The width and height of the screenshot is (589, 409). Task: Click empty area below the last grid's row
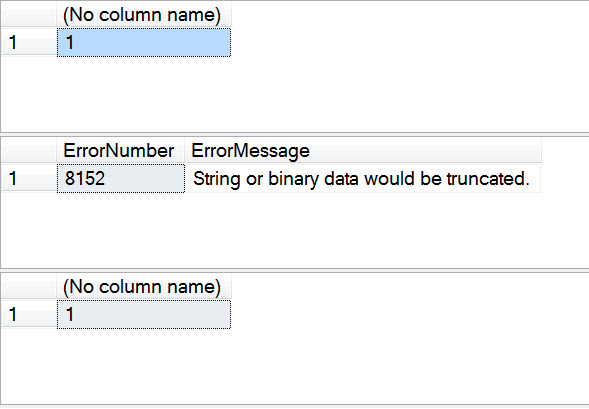(294, 366)
